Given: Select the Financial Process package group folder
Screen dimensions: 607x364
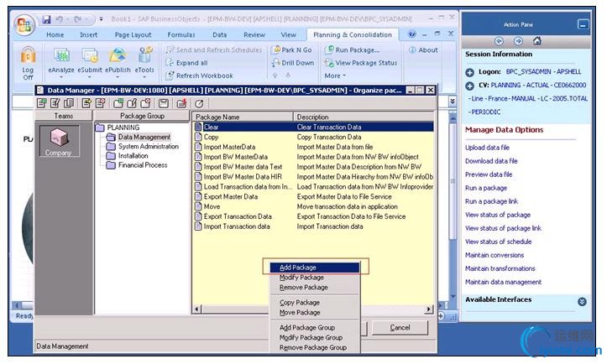Looking at the screenshot, I should click(137, 165).
